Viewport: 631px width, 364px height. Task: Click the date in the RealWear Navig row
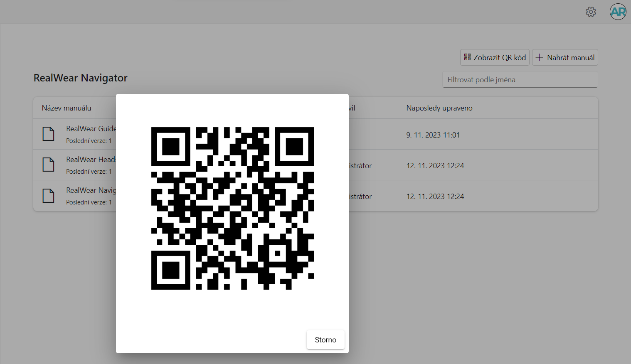(x=435, y=197)
